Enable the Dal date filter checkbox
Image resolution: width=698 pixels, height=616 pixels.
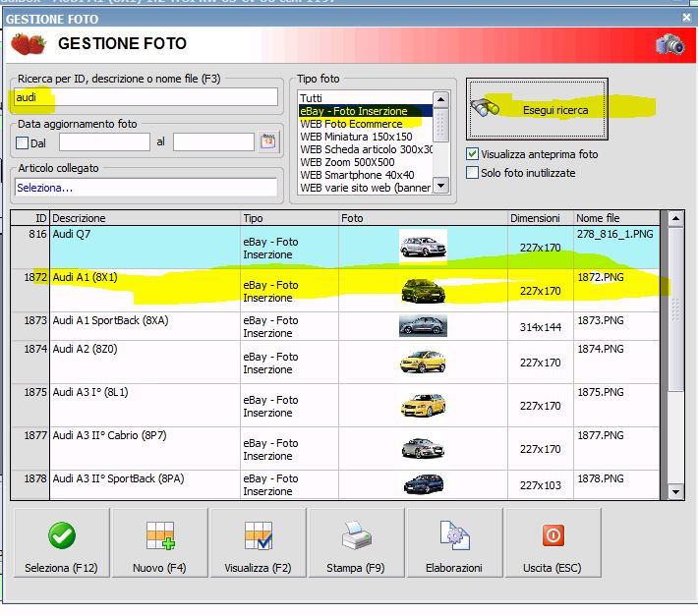(22, 142)
